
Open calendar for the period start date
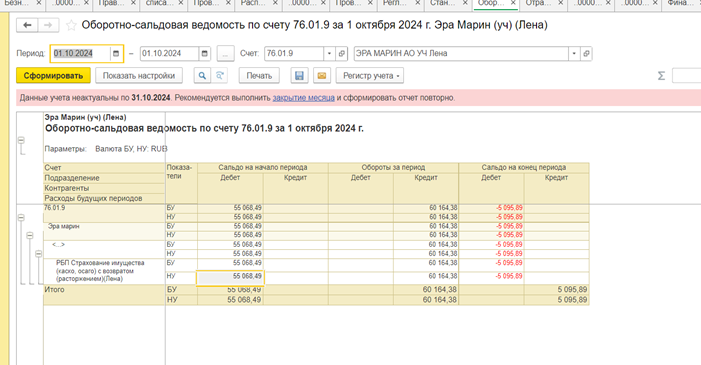click(x=116, y=54)
